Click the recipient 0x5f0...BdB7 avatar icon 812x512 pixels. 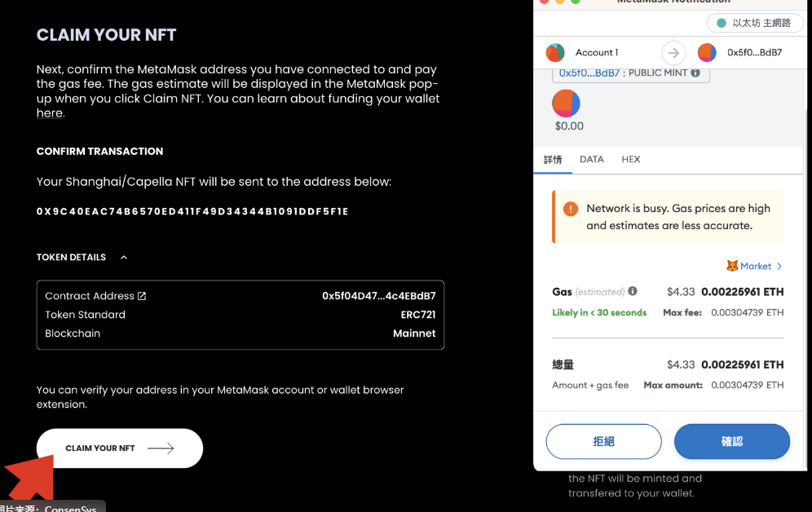(707, 52)
